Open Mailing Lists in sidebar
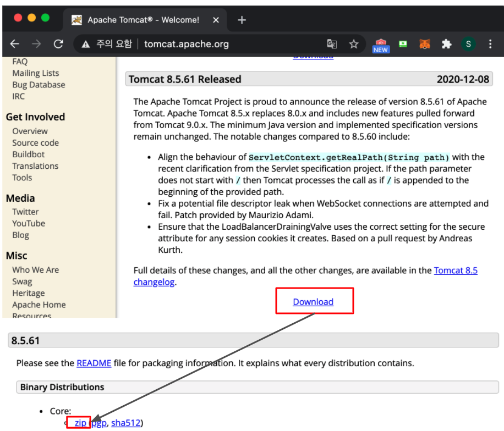 pyautogui.click(x=36, y=73)
